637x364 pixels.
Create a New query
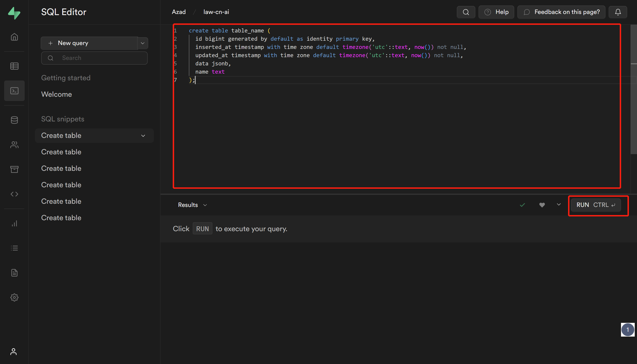pos(89,43)
